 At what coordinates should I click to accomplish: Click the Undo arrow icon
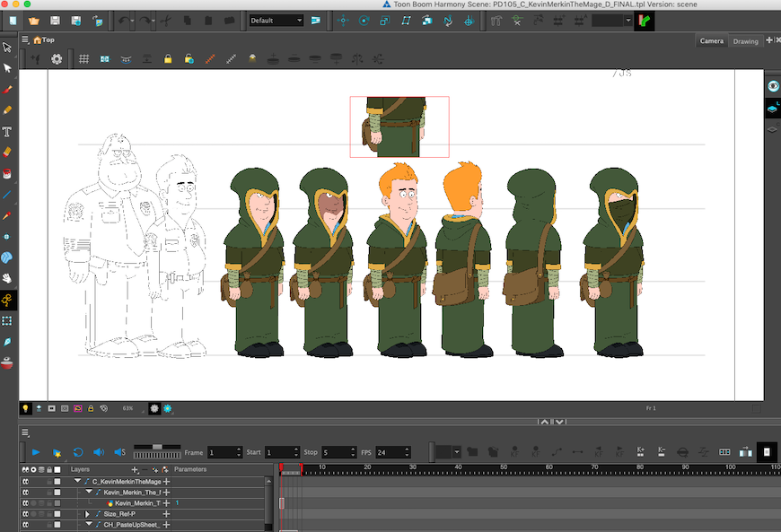pos(123,20)
